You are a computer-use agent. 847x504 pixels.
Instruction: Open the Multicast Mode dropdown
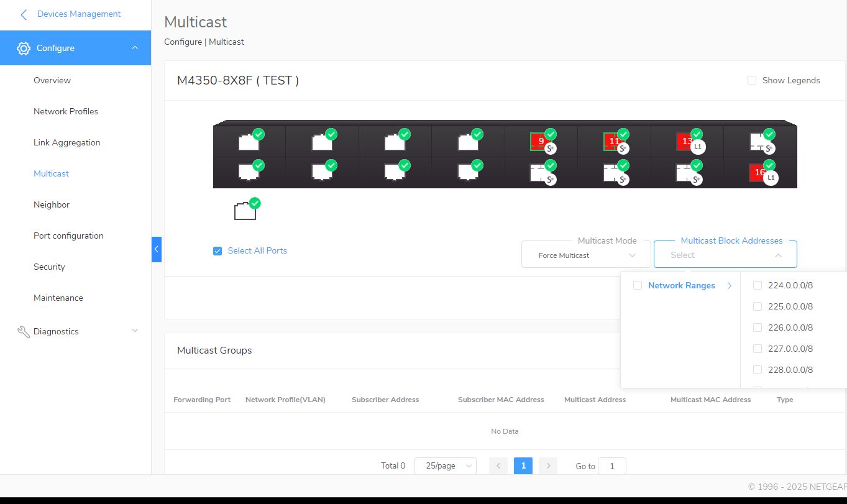click(586, 255)
